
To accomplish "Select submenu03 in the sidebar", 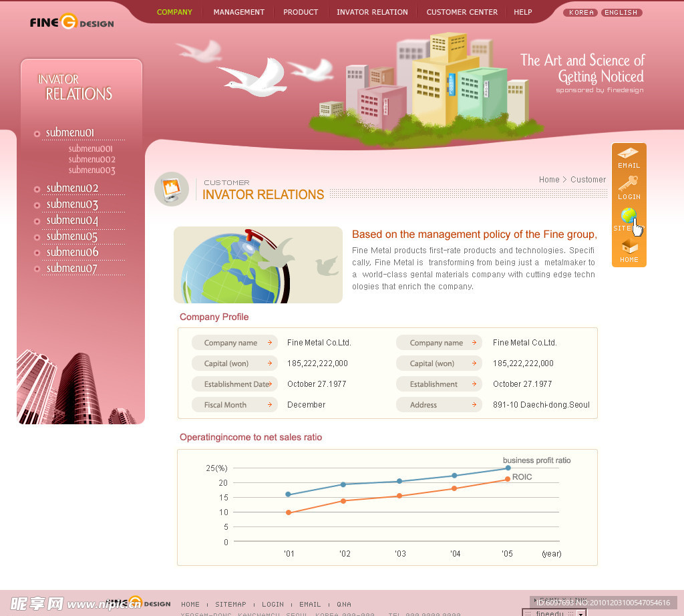I will (72, 204).
